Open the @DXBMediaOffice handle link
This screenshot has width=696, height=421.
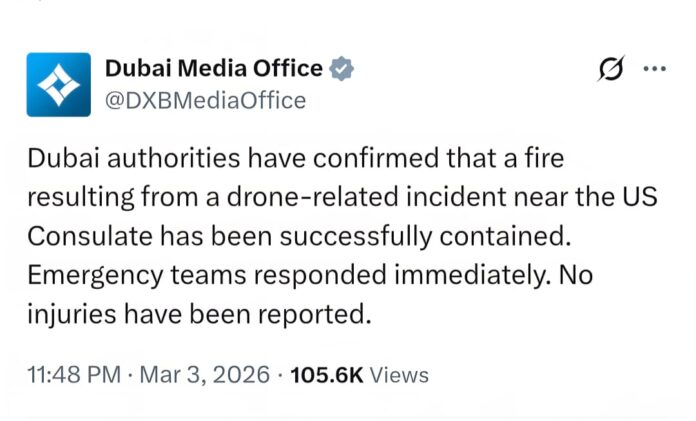point(205,101)
